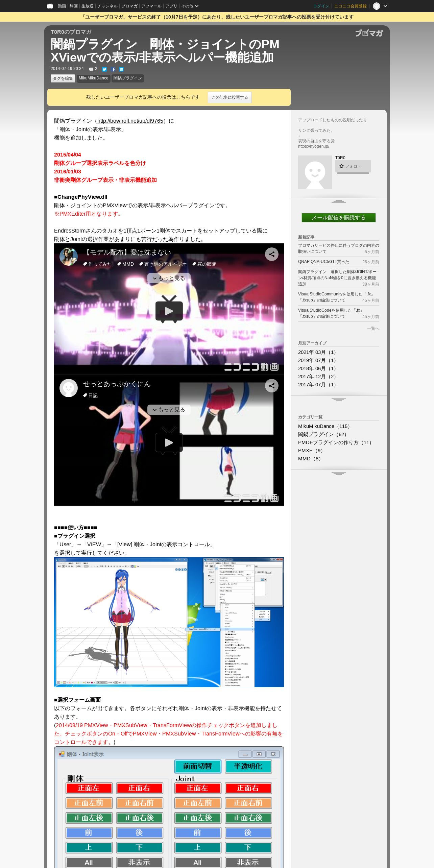Click メール配信を購読する button
This screenshot has height=868, width=434.
pos(339,218)
